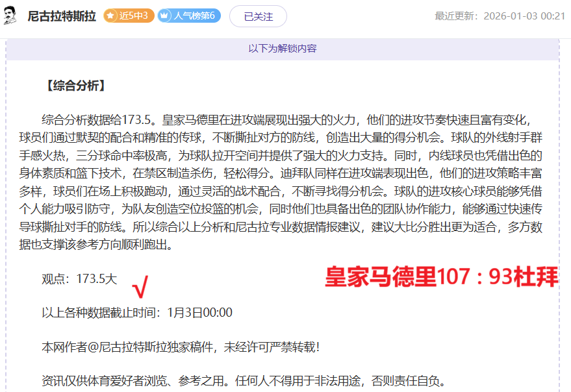Click the 以下为解锁内容 banner
The height and width of the screenshot is (392, 571).
tap(283, 49)
